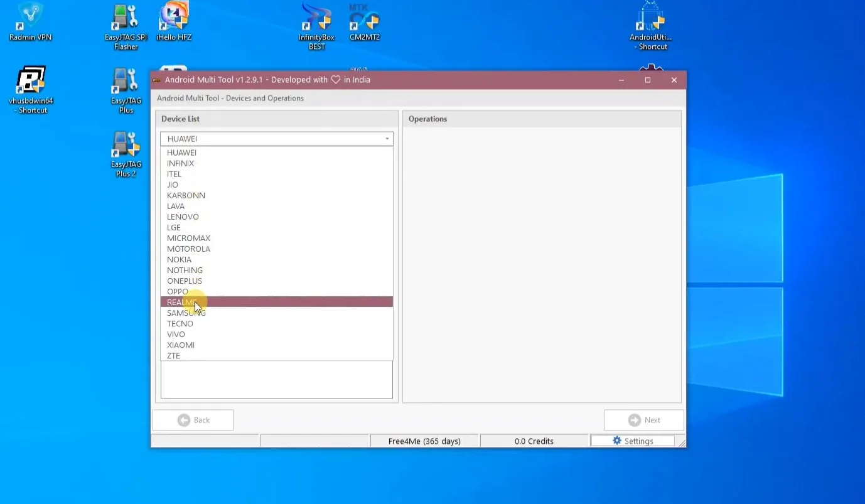Screen dimensions: 865x504
Task: Click the vhusbdwin64 Shortcut desktop icon
Action: [31, 90]
